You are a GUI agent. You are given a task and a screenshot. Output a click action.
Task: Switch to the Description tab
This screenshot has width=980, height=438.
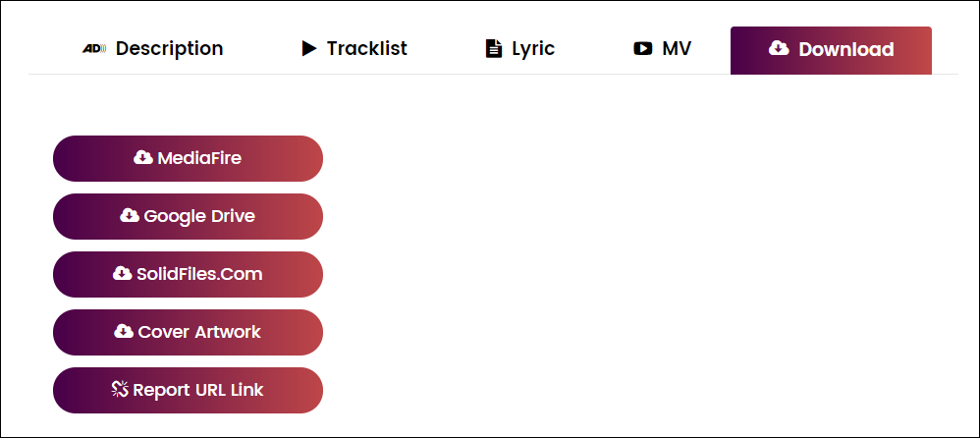[169, 48]
